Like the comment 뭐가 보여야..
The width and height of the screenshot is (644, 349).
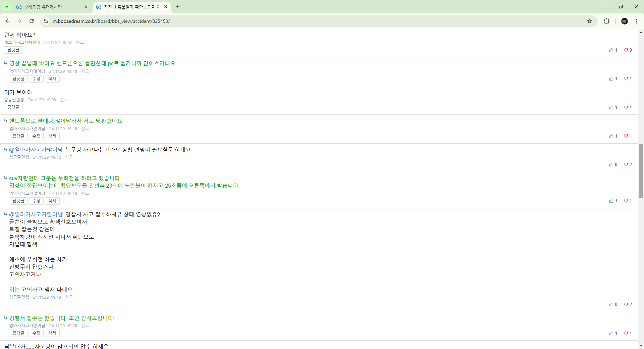pos(613,107)
